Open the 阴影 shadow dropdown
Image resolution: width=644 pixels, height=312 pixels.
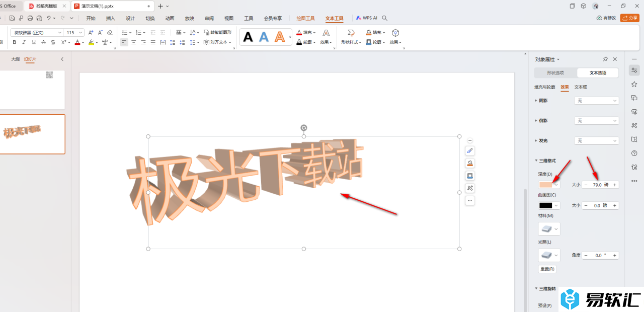pyautogui.click(x=596, y=101)
